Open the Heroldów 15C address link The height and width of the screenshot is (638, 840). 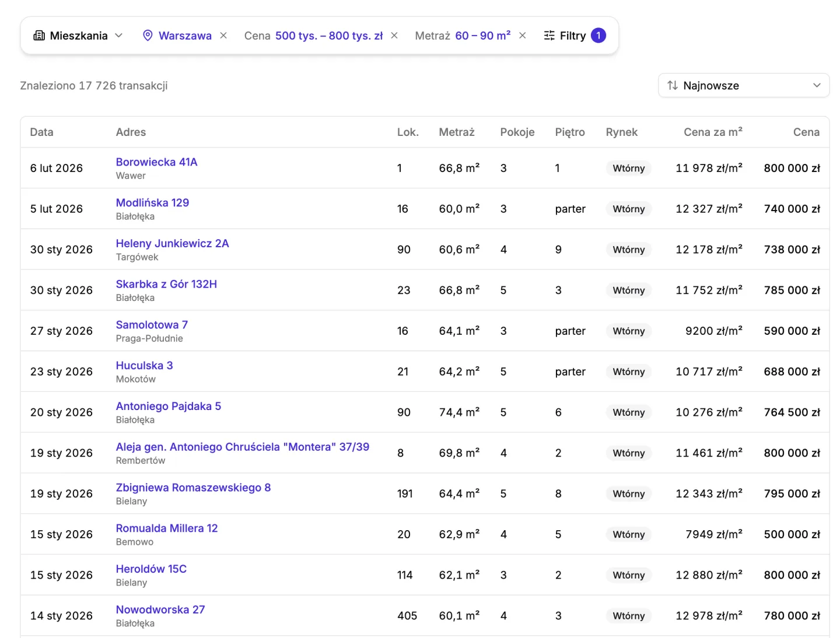pyautogui.click(x=151, y=569)
